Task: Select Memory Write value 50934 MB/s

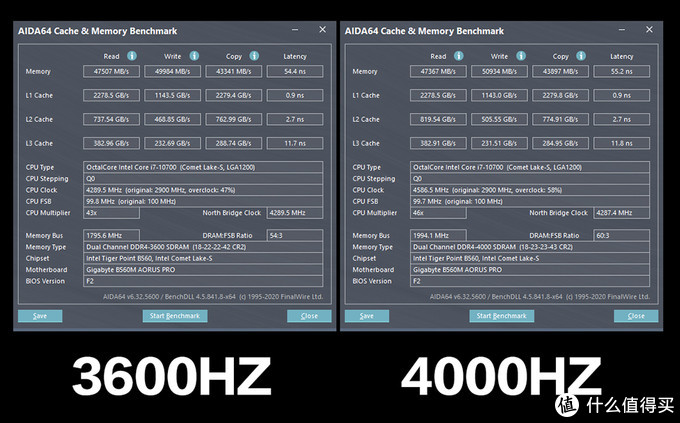Action: (500, 71)
